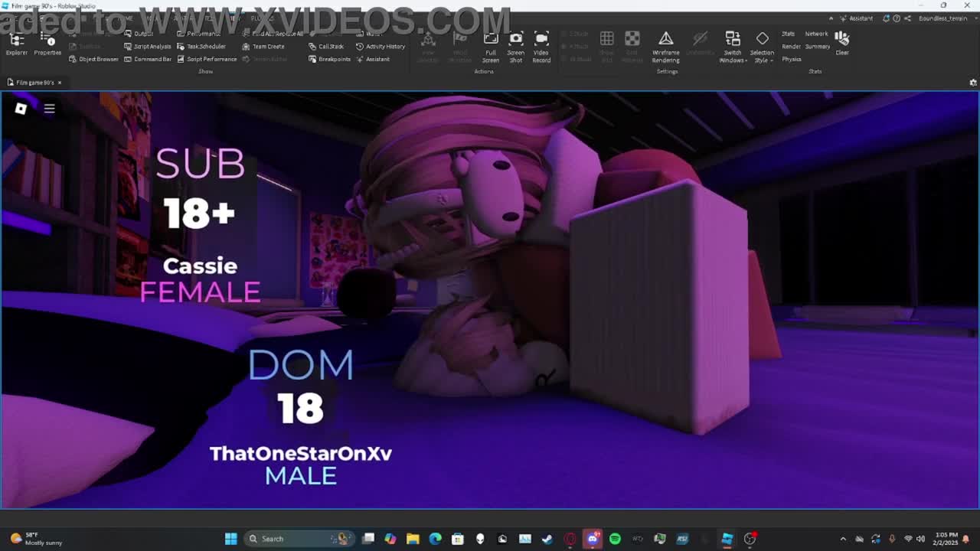Toggle Wireframe Rendering
Image resolution: width=980 pixels, height=551 pixels.
pyautogui.click(x=665, y=47)
